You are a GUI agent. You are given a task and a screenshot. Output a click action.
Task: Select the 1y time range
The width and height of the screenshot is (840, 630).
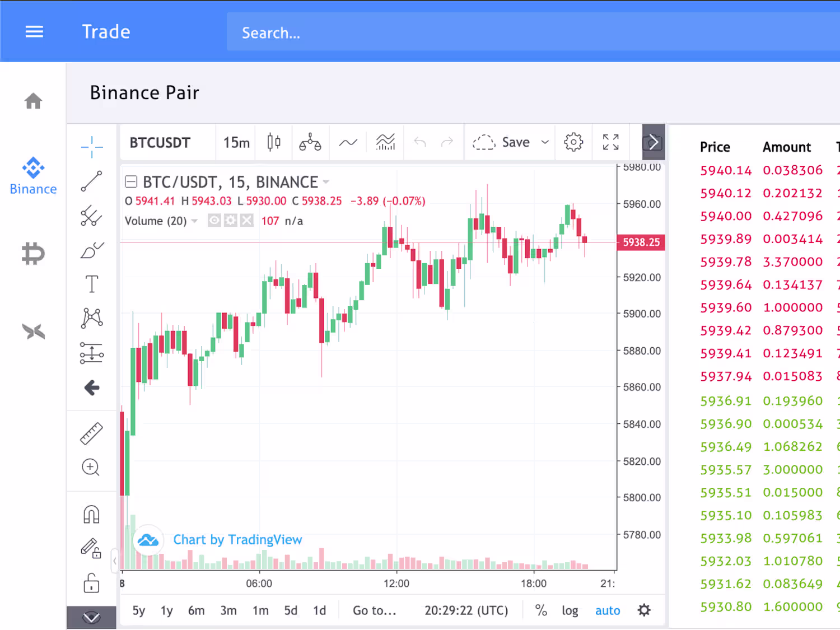(166, 610)
